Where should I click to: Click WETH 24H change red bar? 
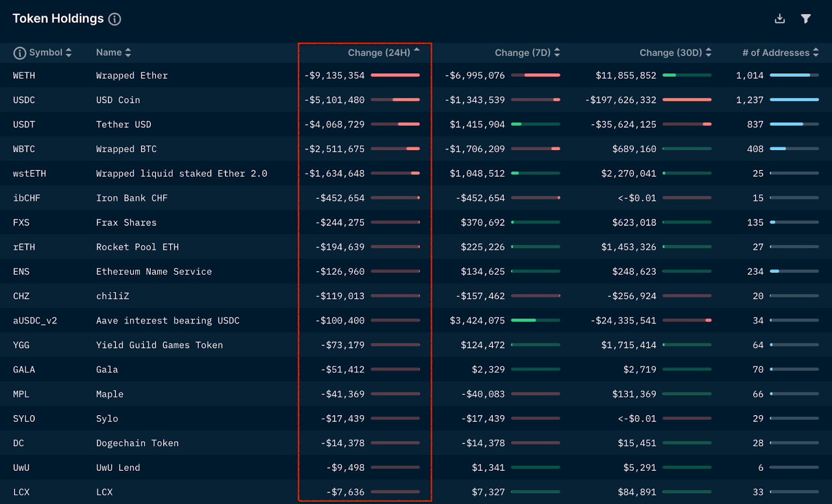[395, 75]
